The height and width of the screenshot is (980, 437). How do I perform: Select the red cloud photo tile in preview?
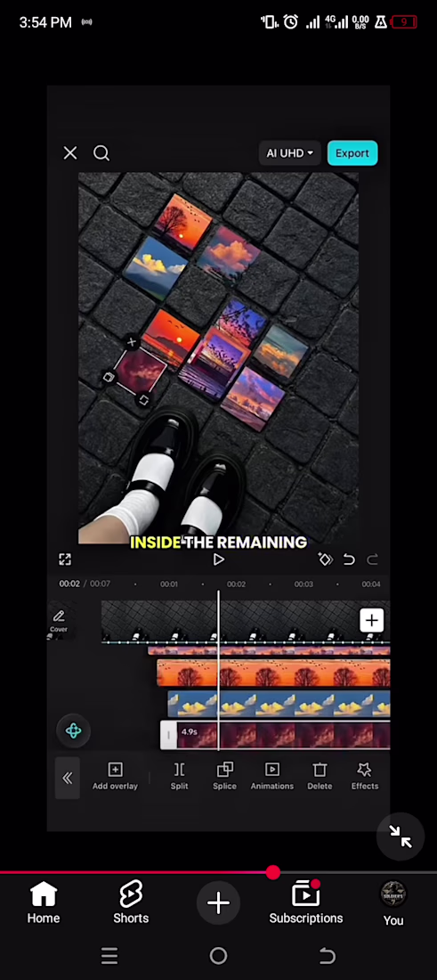point(139,372)
